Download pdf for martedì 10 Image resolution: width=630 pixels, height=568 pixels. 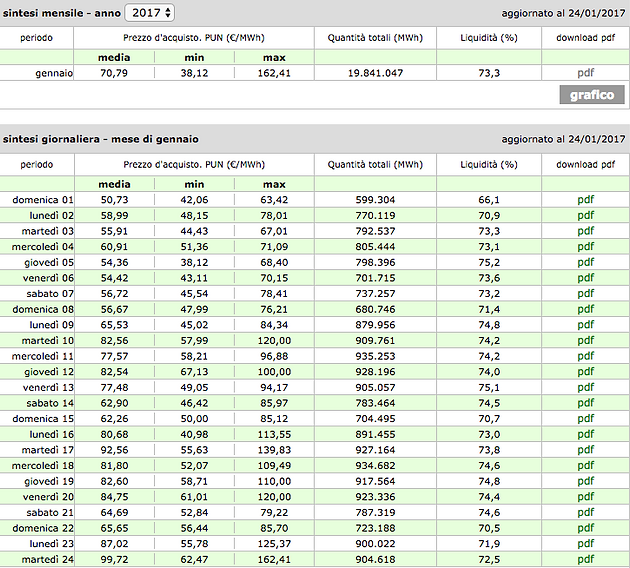[585, 340]
